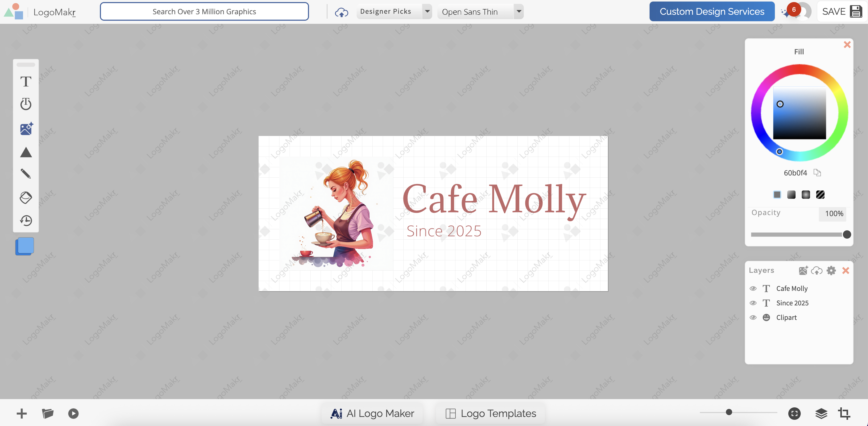This screenshot has width=868, height=426.
Task: Click the opacity slider handle
Action: [847, 234]
